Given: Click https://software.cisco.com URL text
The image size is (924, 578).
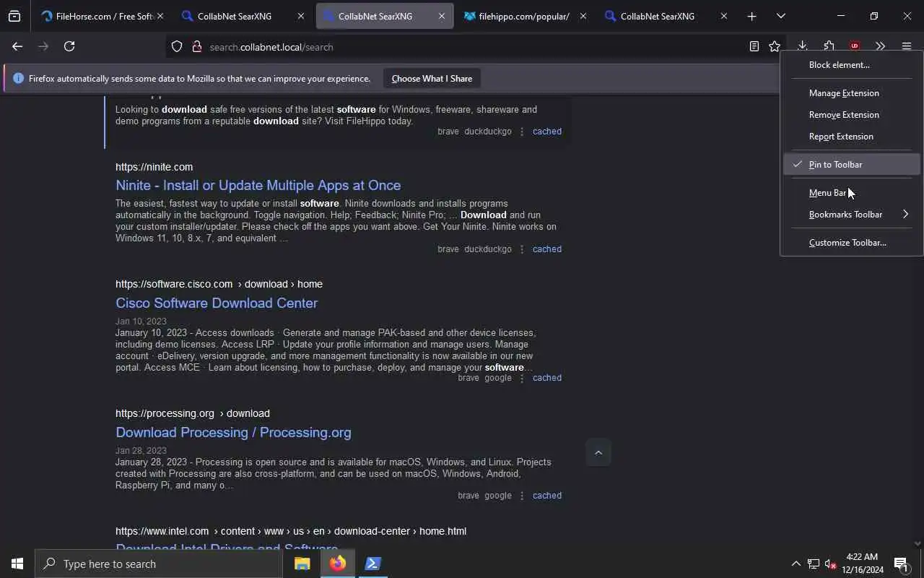Looking at the screenshot, I should (x=174, y=284).
